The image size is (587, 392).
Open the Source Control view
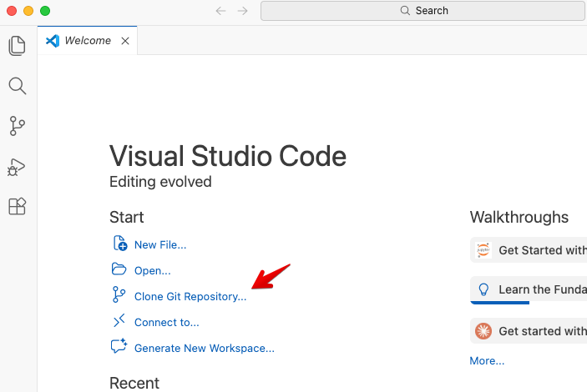point(18,126)
